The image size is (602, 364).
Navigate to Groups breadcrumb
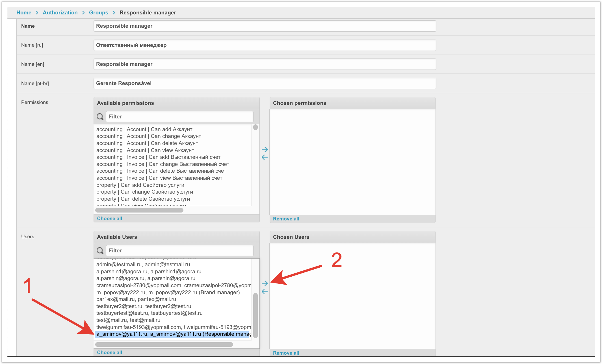[x=98, y=13]
